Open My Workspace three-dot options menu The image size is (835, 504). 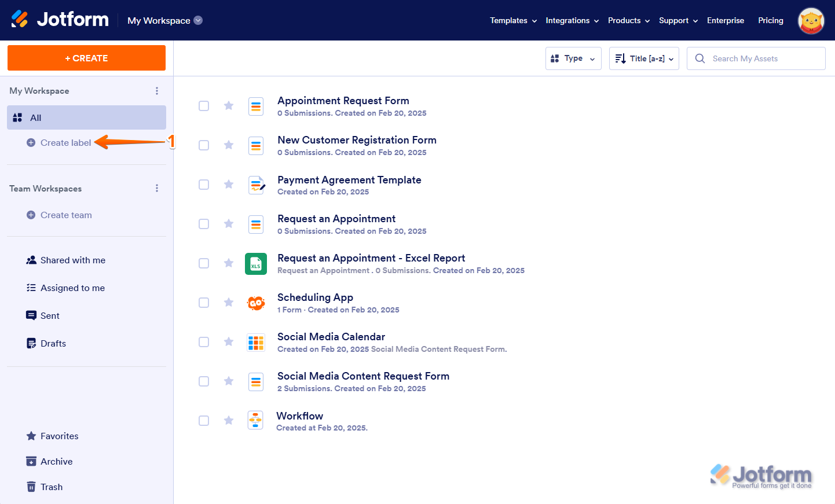[x=157, y=91]
